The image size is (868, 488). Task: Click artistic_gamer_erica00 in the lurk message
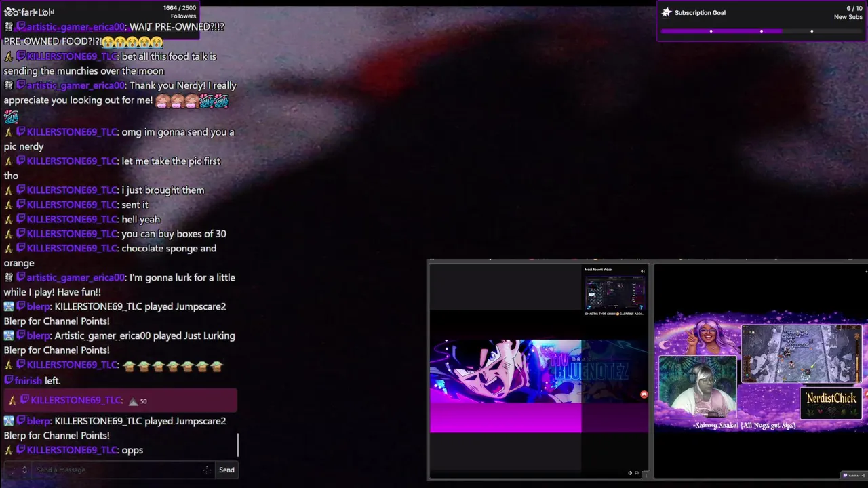[76, 277]
